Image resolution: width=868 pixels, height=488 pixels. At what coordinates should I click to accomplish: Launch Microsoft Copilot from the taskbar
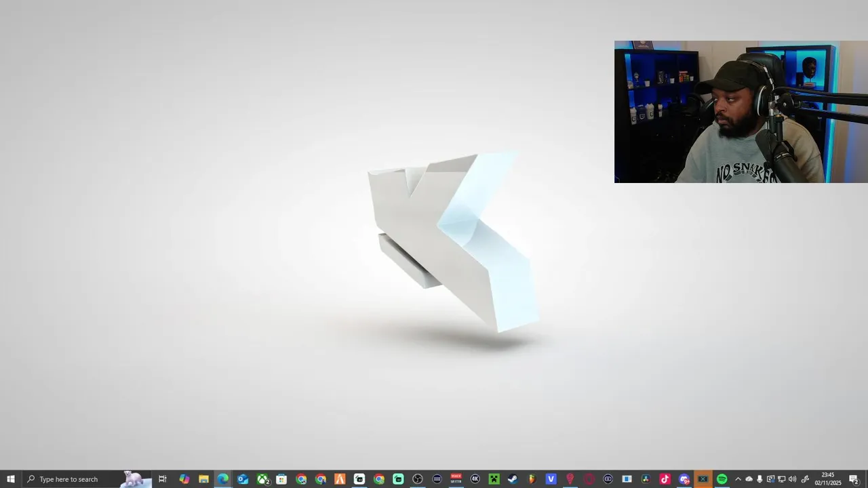point(184,479)
